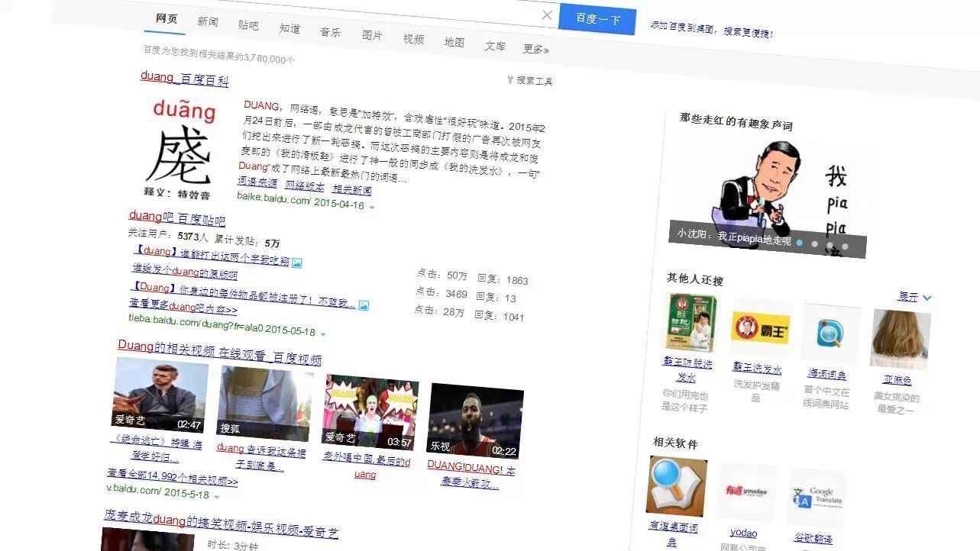The width and height of the screenshot is (980, 551).
Task: Select third carousel dot on banner
Action: 830,245
